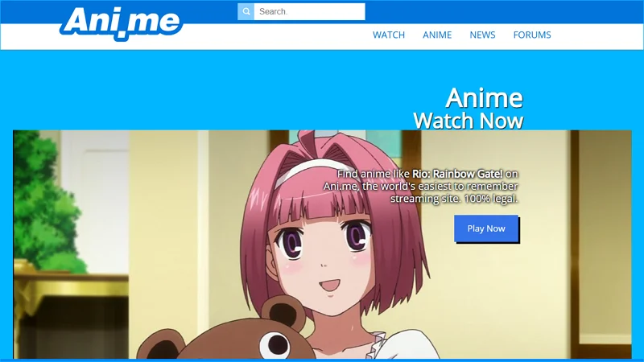Viewport: 644px width, 362px height.
Task: Select the 'Rio: Rainbow Gate!' title text
Action: pyautogui.click(x=457, y=174)
